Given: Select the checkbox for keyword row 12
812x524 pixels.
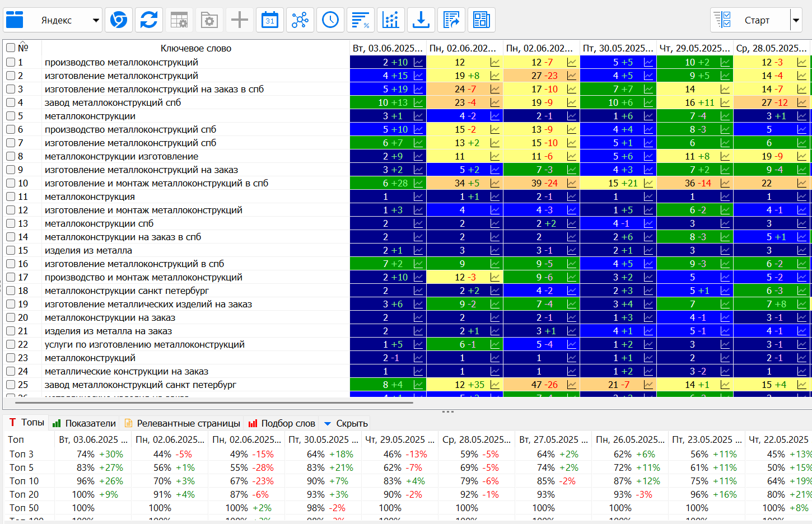Looking at the screenshot, I should tap(11, 210).
